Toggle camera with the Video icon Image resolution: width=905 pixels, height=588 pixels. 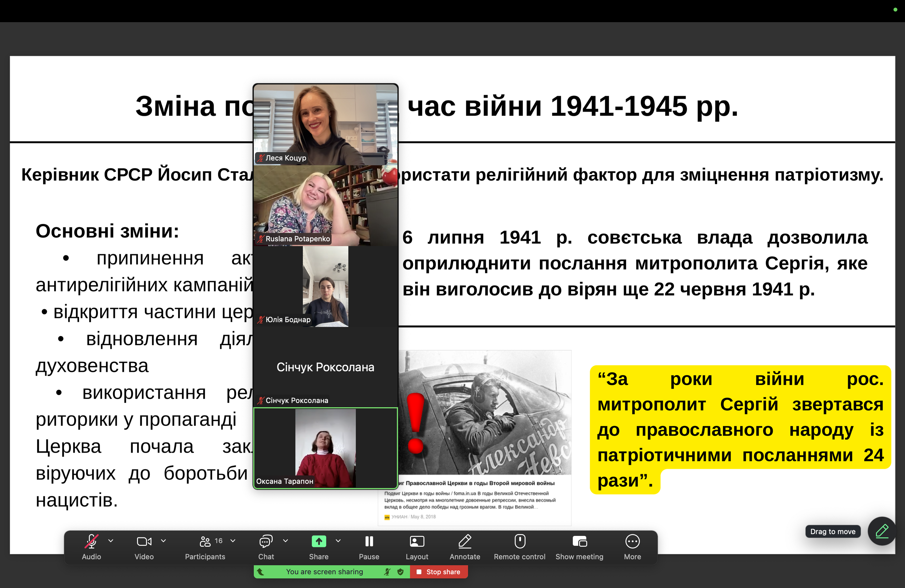point(144,541)
